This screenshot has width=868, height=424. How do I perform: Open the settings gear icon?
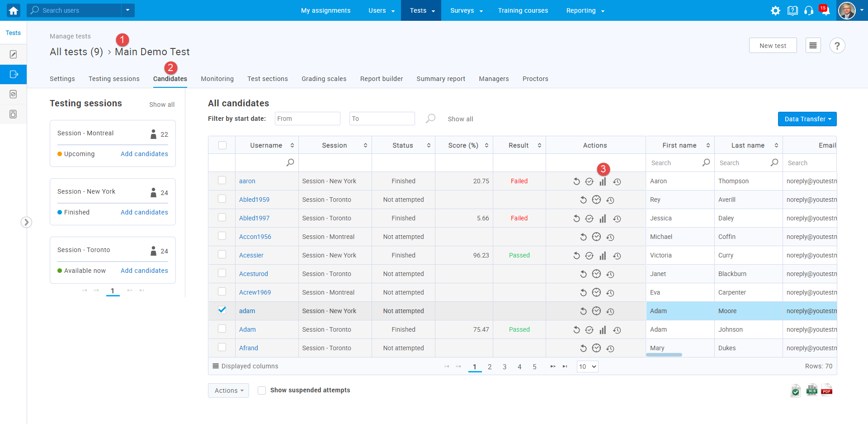click(775, 10)
